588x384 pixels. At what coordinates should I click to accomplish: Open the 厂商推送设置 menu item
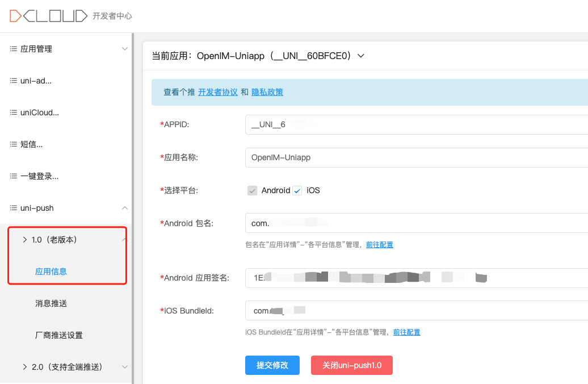(x=59, y=335)
